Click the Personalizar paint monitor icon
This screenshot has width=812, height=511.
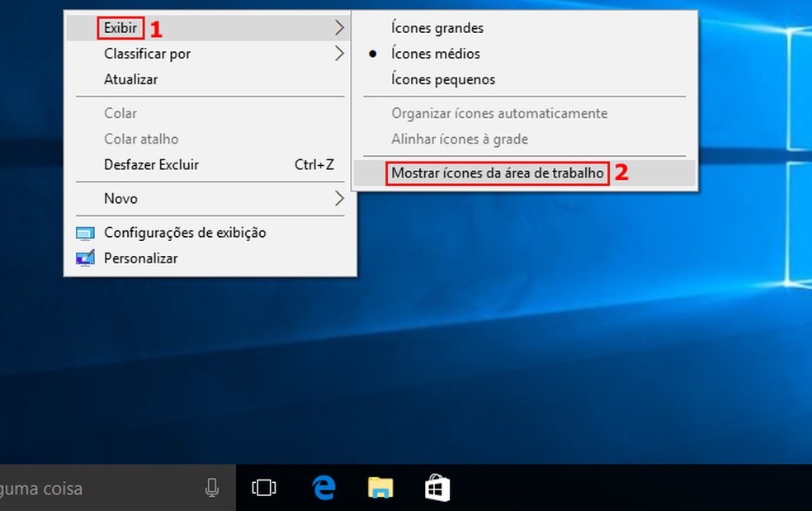86,258
